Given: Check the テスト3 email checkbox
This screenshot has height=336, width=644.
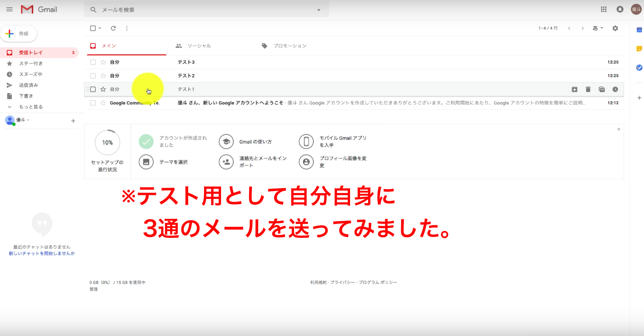Looking at the screenshot, I should pyautogui.click(x=93, y=62).
